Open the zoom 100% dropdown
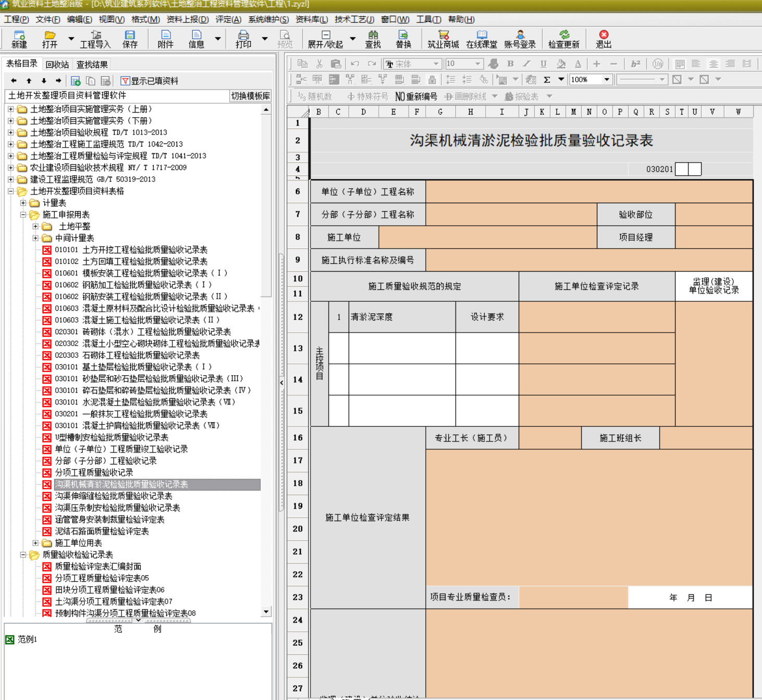 pyautogui.click(x=607, y=80)
